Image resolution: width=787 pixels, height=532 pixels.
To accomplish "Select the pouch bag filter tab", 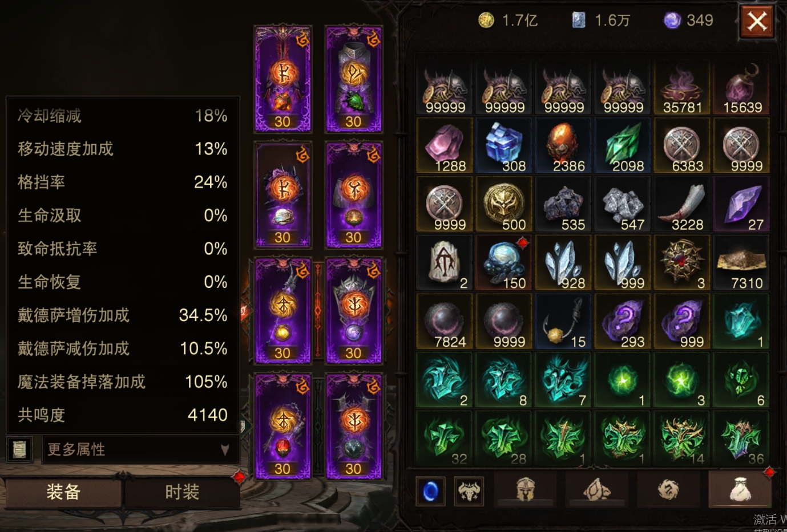I will 739,489.
